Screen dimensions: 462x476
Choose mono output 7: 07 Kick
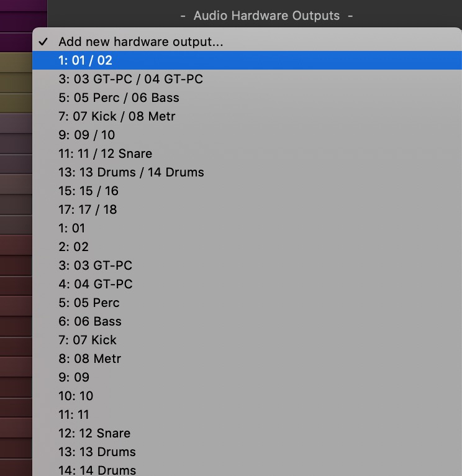tap(88, 340)
